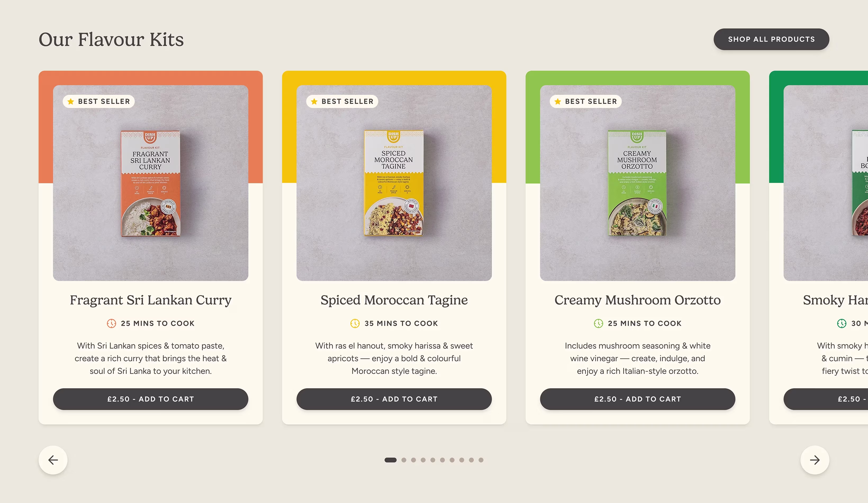Image resolution: width=868 pixels, height=503 pixels.
Task: Click the partially visible Smoky Harissa card image
Action: point(826,183)
